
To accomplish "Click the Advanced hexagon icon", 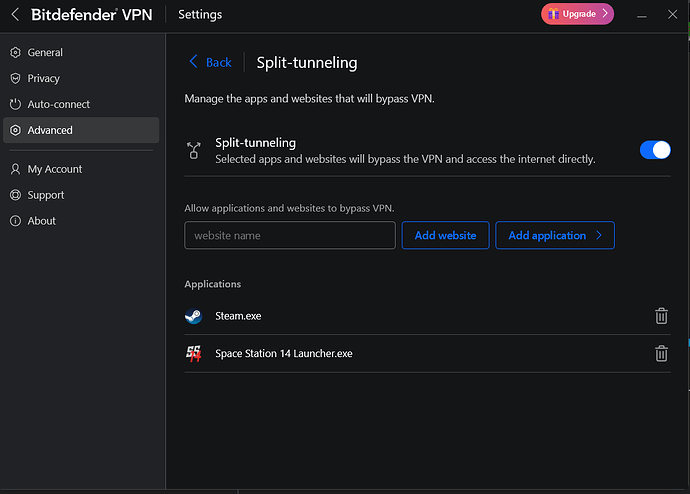I will pyautogui.click(x=15, y=130).
